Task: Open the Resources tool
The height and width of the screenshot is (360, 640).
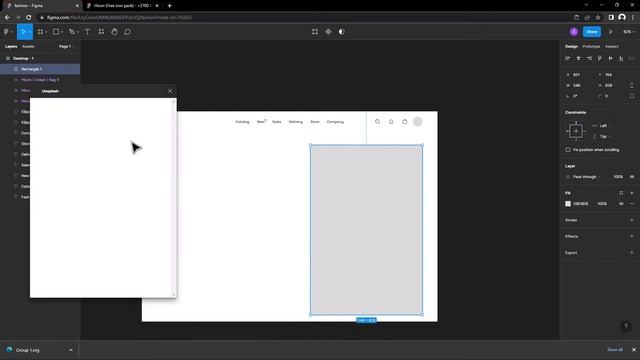Action: [101, 31]
